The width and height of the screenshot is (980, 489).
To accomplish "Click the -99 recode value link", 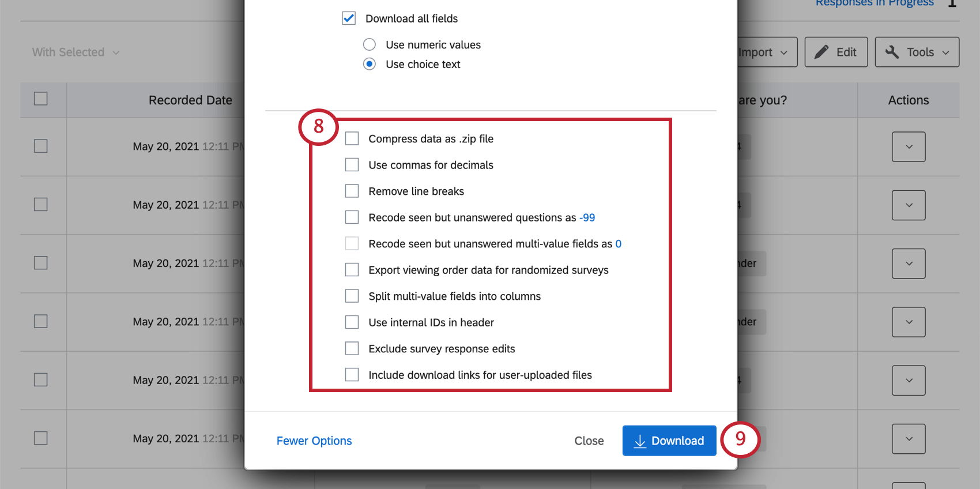I will 587,217.
